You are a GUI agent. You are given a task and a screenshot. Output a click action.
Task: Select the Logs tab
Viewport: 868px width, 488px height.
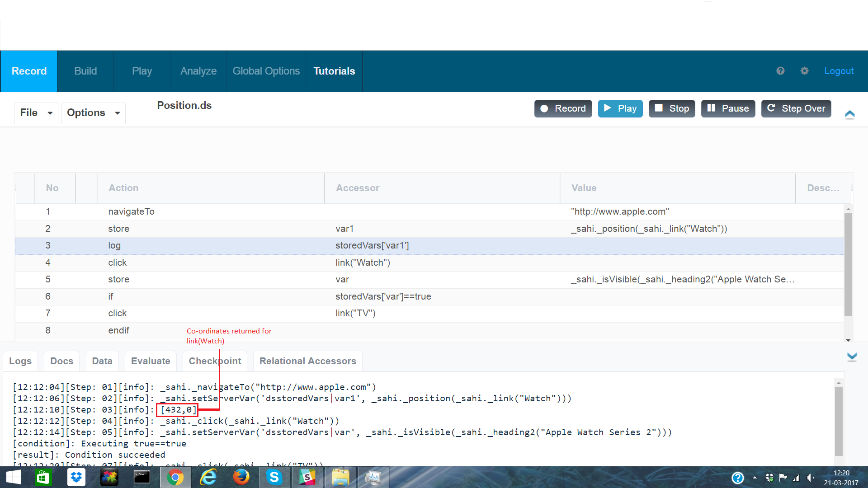click(20, 361)
